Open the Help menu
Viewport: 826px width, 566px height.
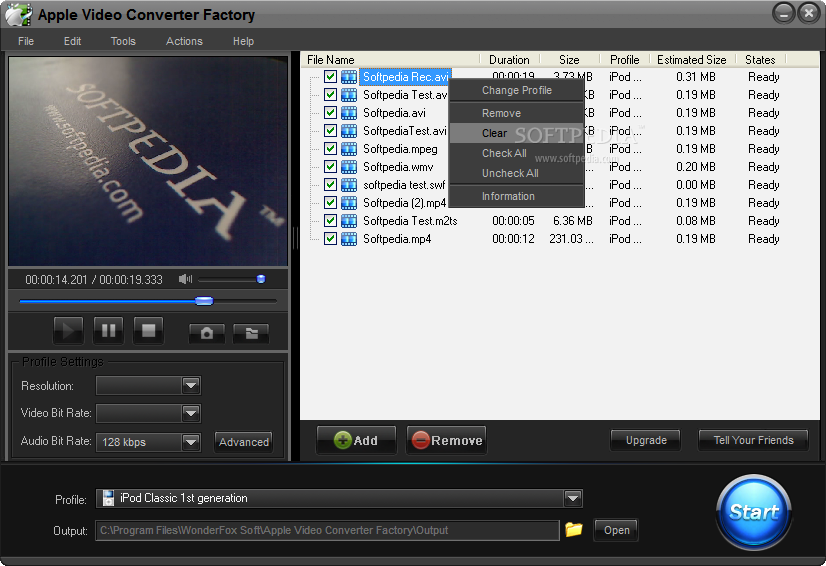[243, 41]
